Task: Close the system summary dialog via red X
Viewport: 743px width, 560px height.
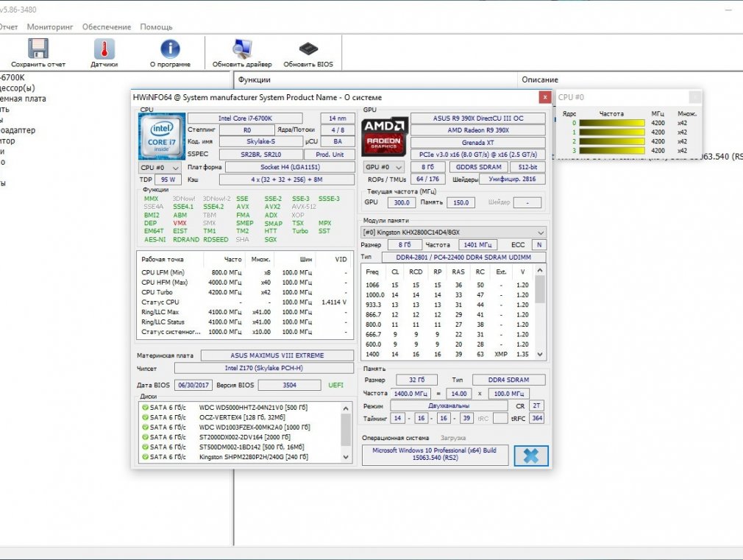Action: click(x=545, y=96)
